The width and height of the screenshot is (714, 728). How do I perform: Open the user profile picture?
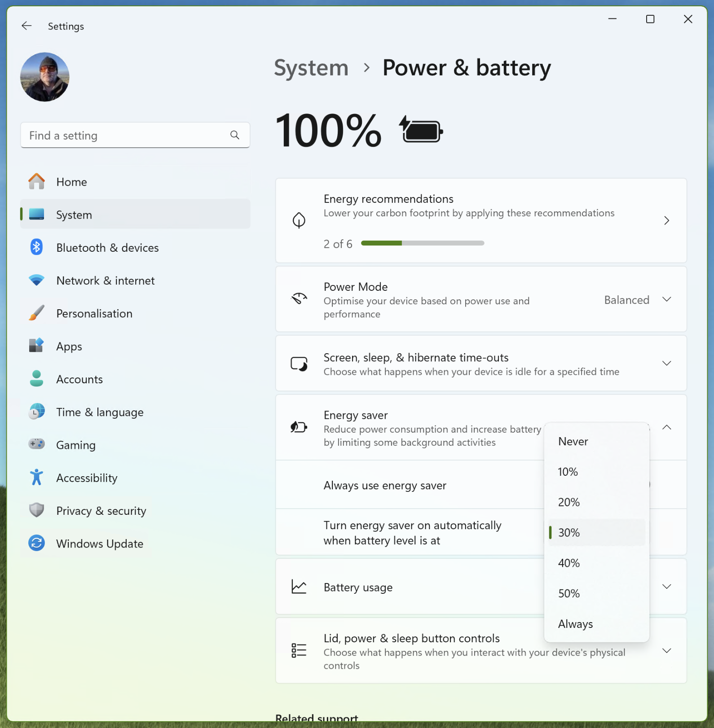click(x=45, y=77)
